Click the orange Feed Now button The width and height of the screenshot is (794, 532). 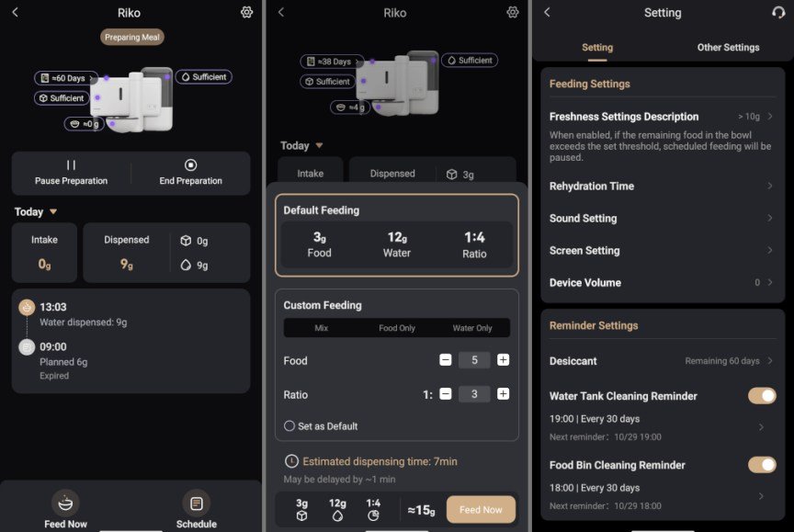[x=481, y=509]
